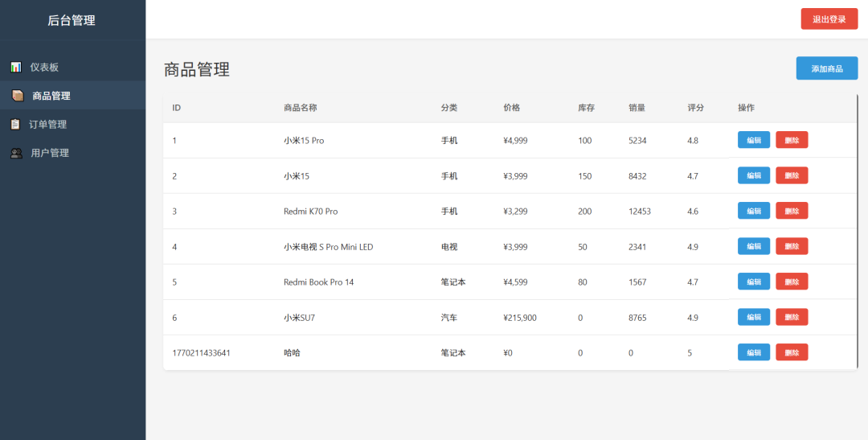Click the 添加商品 button
This screenshot has height=440, width=868.
pyautogui.click(x=826, y=68)
